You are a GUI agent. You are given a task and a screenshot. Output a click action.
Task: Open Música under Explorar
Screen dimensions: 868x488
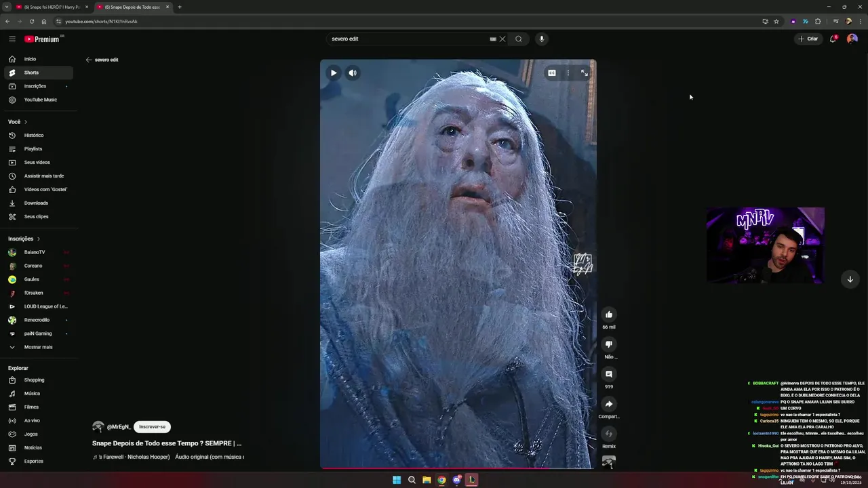pyautogui.click(x=39, y=393)
